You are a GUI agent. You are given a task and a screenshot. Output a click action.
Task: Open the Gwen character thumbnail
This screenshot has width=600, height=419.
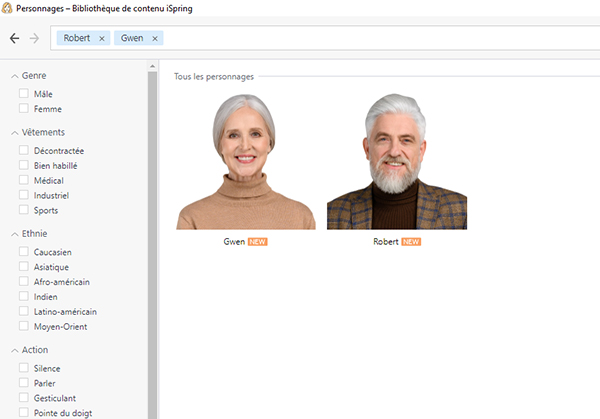tap(246, 162)
